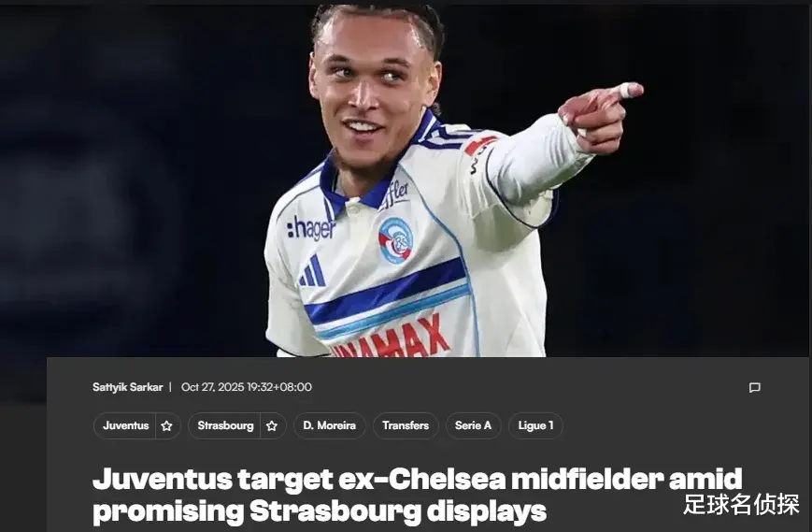812x532 pixels.
Task: Open author Sattyik Sarkar's profile
Action: click(x=127, y=387)
